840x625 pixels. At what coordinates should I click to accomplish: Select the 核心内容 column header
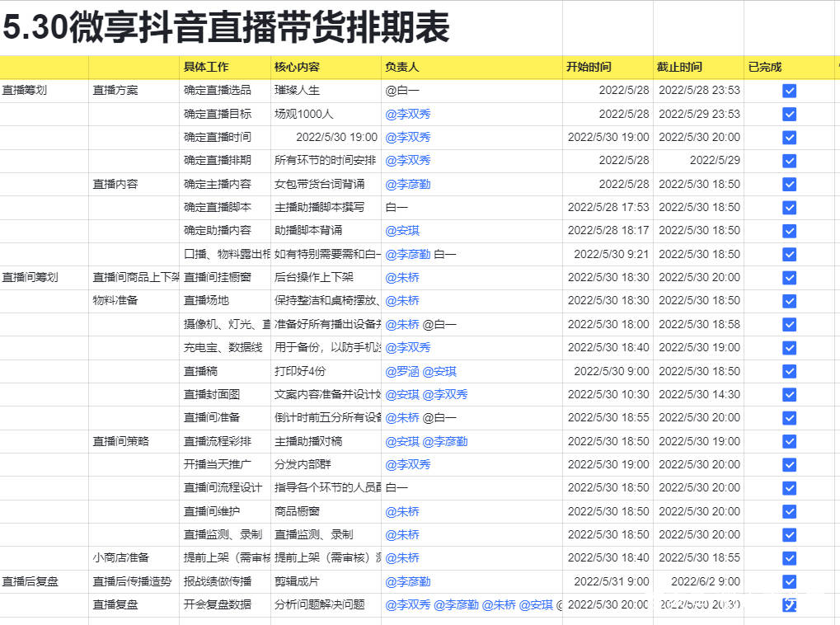326,67
